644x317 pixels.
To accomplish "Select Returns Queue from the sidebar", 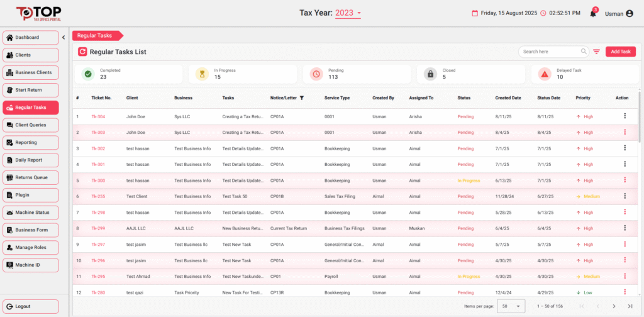I will [x=31, y=177].
